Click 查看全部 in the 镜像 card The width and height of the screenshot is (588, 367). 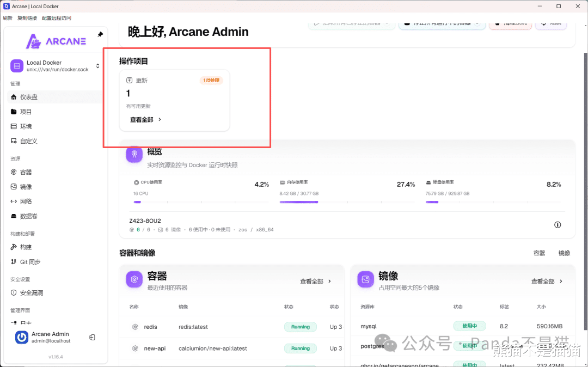tap(547, 281)
